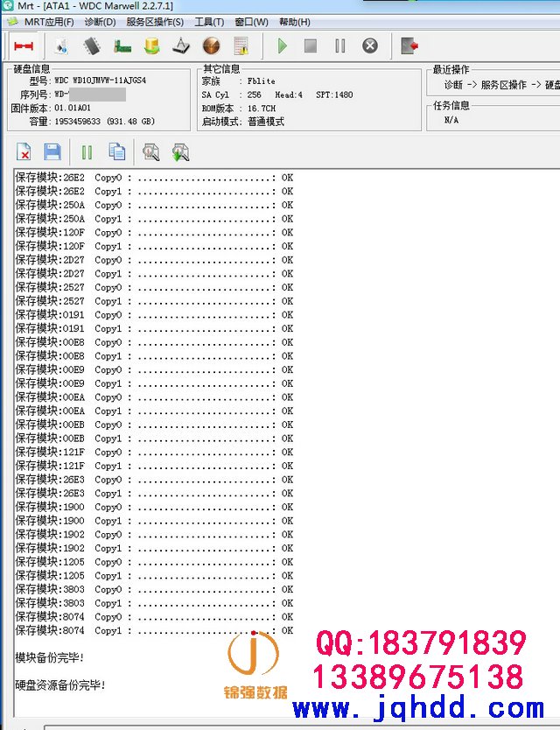Click the brown disk platter icon
The height and width of the screenshot is (730, 560).
pos(212,46)
